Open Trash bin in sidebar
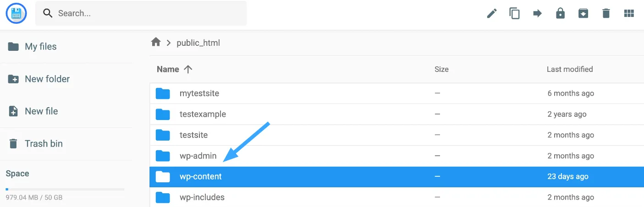Image resolution: width=644 pixels, height=207 pixels. point(66,143)
